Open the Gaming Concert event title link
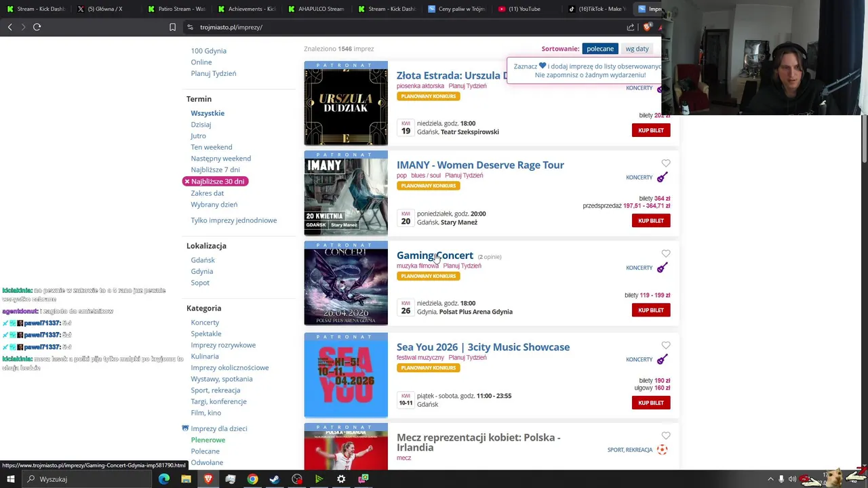The width and height of the screenshot is (868, 488). tap(435, 256)
